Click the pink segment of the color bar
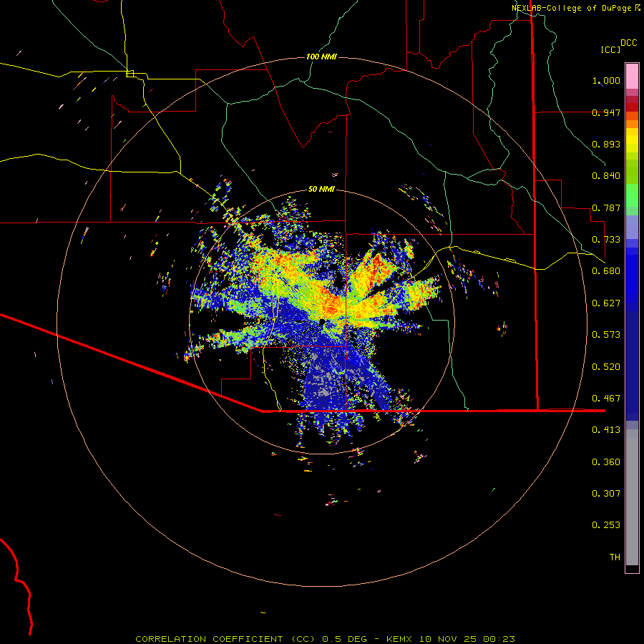Image resolution: width=644 pixels, height=644 pixels. coord(632,77)
